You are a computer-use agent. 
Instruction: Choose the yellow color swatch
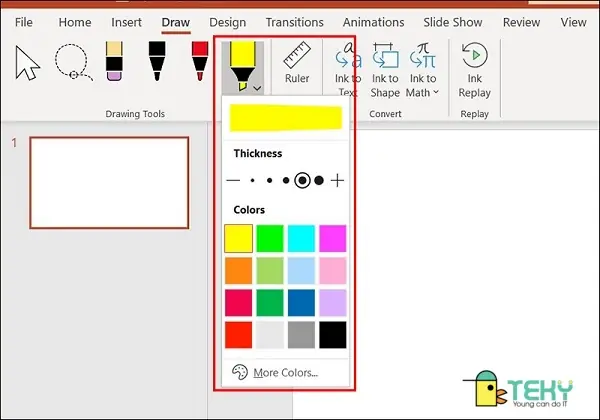238,239
